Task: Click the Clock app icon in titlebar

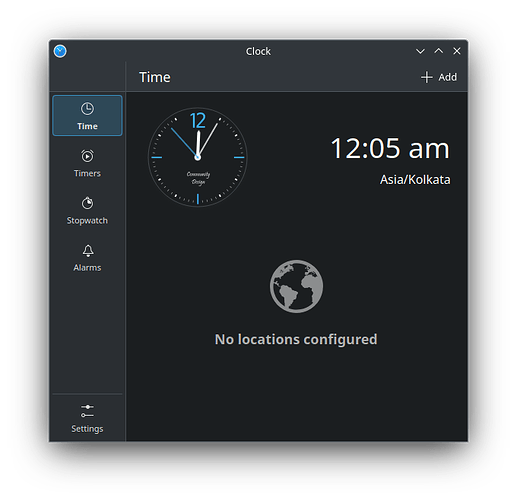Action: pyautogui.click(x=60, y=51)
